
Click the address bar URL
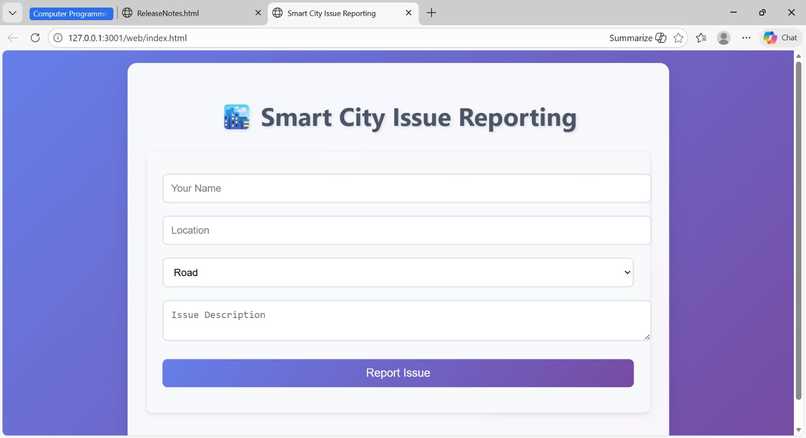coord(127,38)
